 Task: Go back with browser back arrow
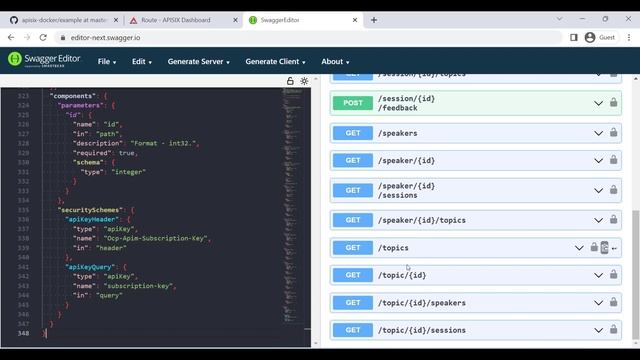coord(11,38)
